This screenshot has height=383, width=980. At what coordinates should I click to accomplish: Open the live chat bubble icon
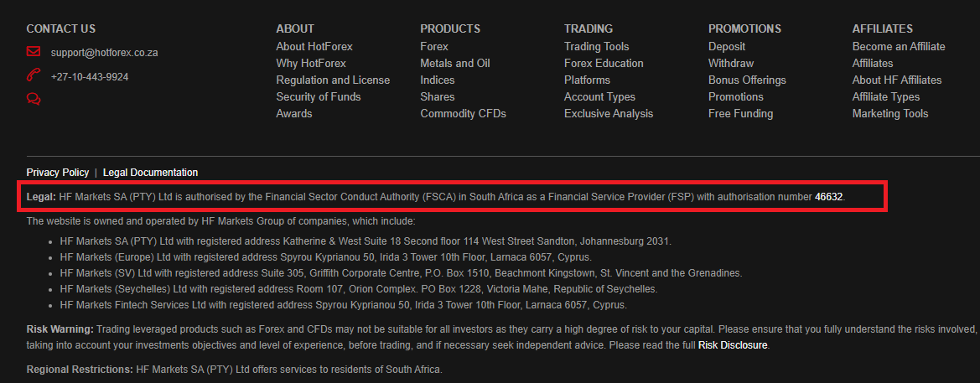pyautogui.click(x=34, y=99)
